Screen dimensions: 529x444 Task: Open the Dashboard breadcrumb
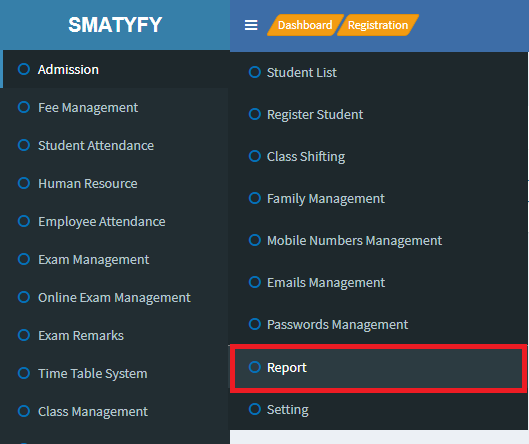(x=305, y=25)
